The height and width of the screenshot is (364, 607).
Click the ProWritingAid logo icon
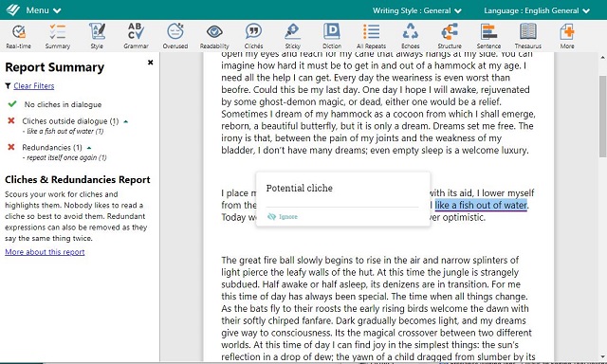tap(12, 9)
